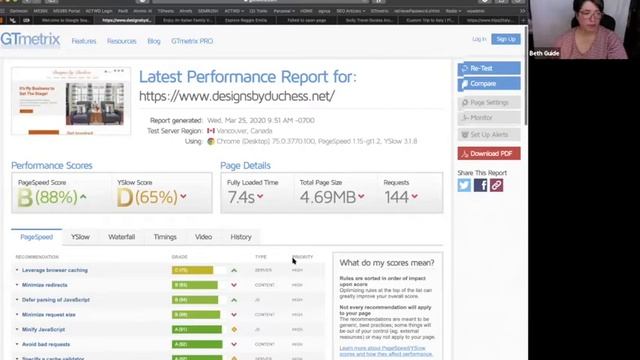640x360 pixels.
Task: Click the Canada flag icon
Action: pyautogui.click(x=211, y=131)
